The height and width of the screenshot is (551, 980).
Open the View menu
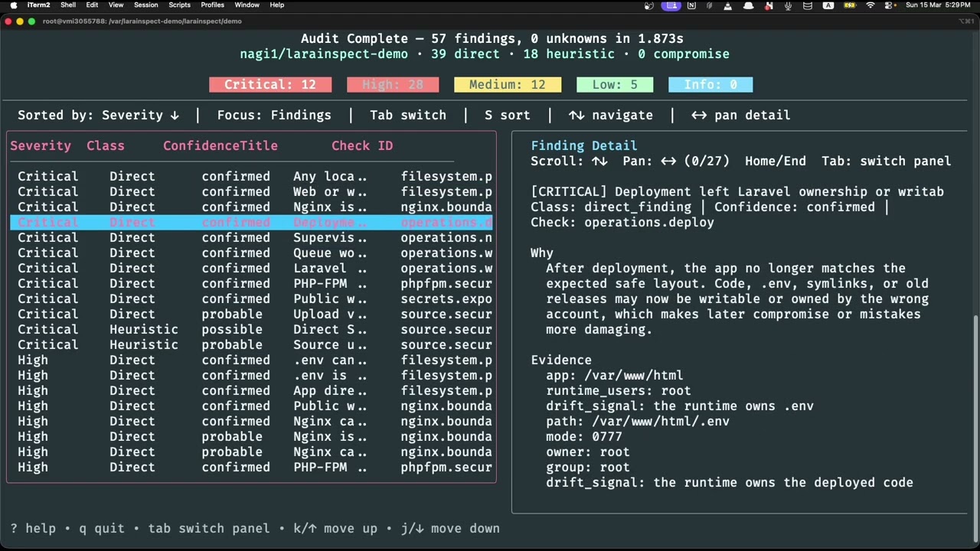tap(116, 5)
